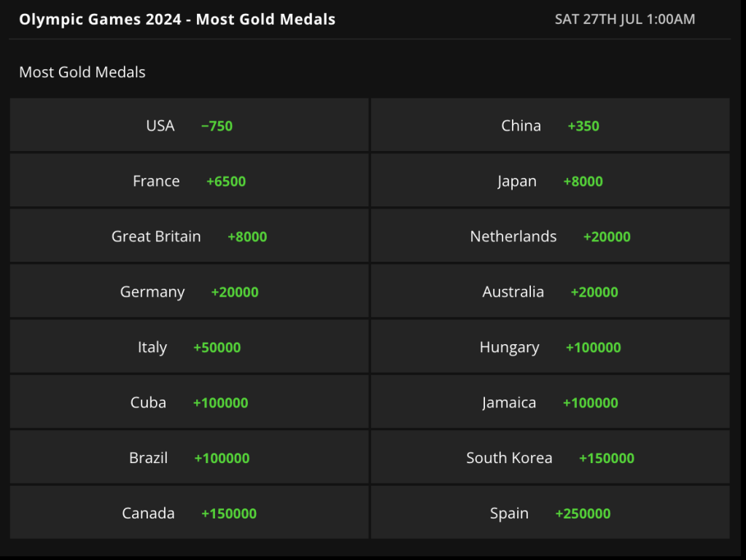Pick China at +350 odds
The image size is (746, 560).
(x=550, y=125)
